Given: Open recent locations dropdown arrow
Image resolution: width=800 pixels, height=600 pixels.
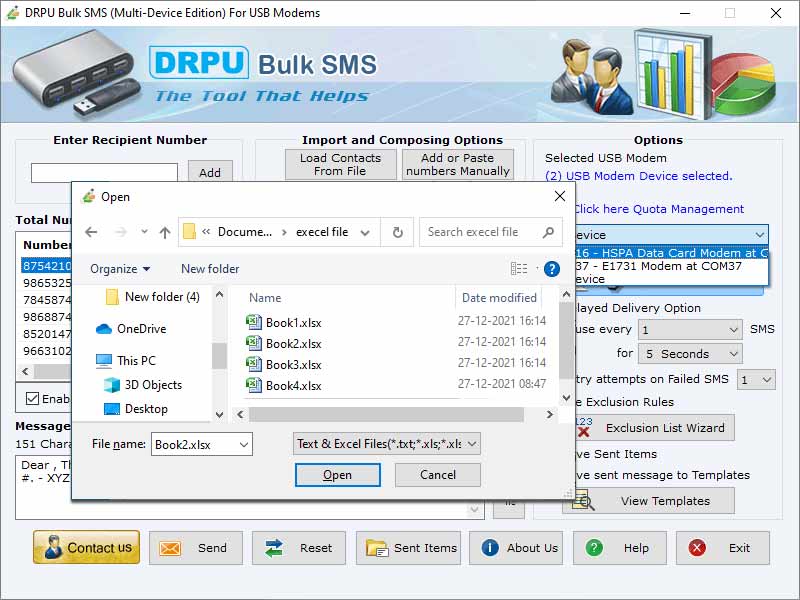Looking at the screenshot, I should coord(144,232).
